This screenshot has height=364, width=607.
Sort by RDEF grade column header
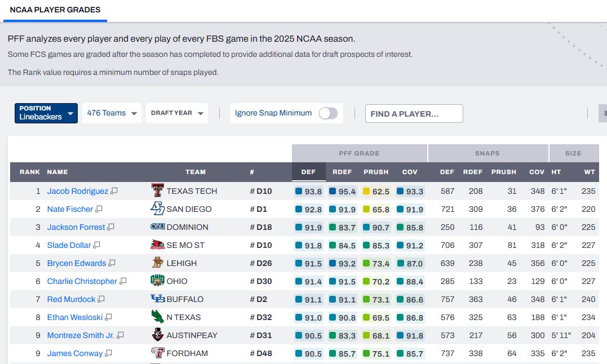[342, 172]
